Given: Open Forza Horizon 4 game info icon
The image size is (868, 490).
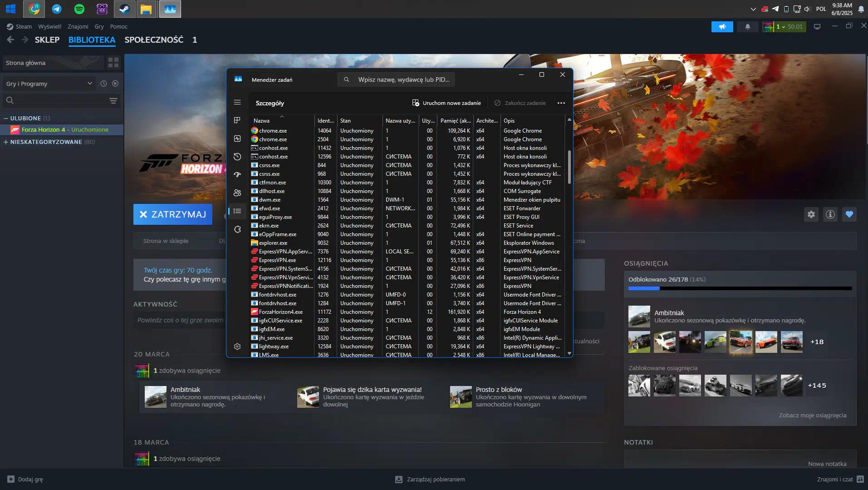Looking at the screenshot, I should point(830,214).
